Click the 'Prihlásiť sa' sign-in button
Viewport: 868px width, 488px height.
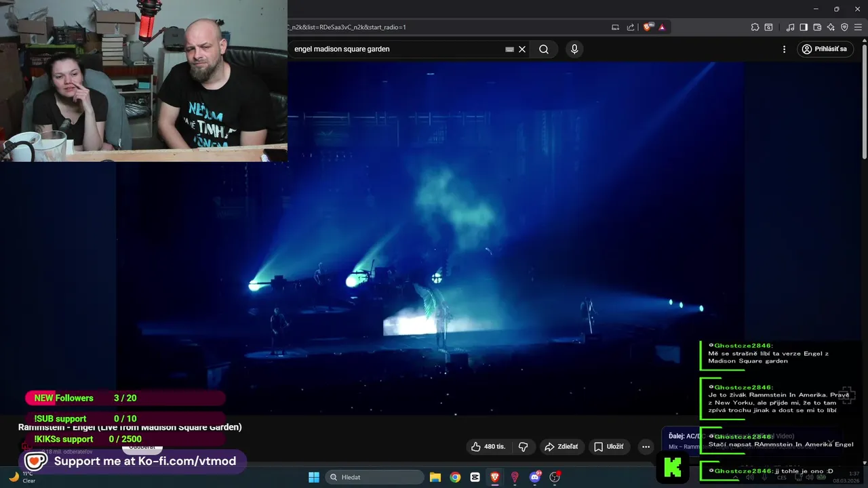pyautogui.click(x=825, y=49)
